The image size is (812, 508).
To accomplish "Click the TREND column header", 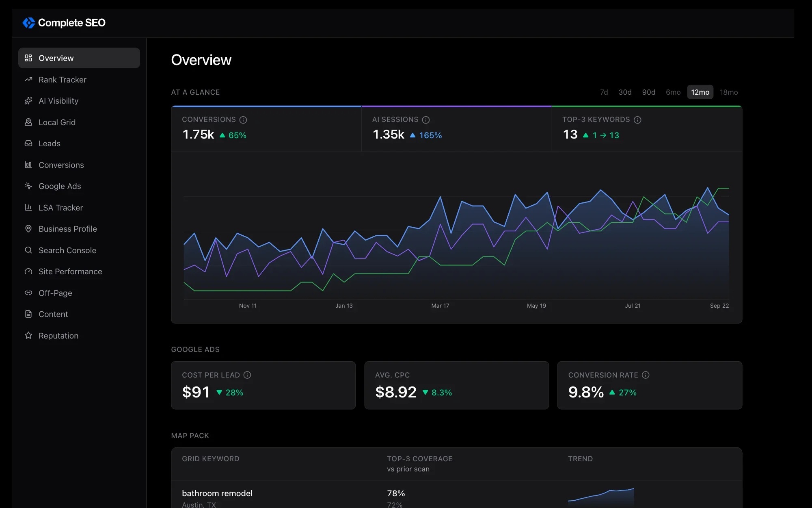I will click(580, 459).
